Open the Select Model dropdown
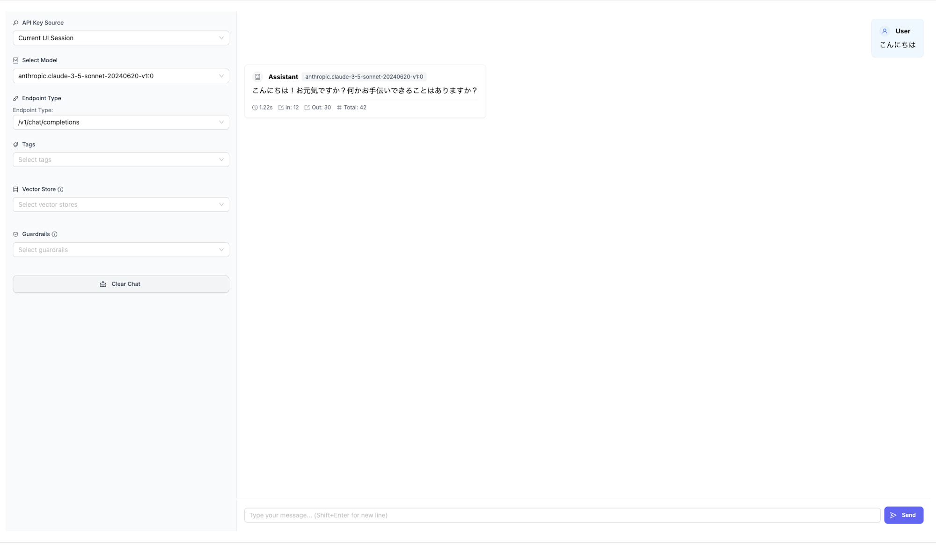Screen dimensions: 936x560 point(121,76)
